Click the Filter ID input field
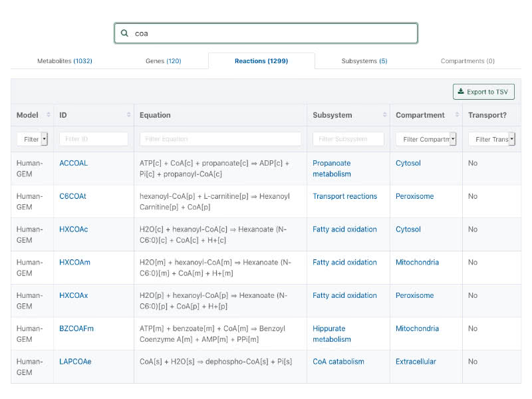 point(94,139)
